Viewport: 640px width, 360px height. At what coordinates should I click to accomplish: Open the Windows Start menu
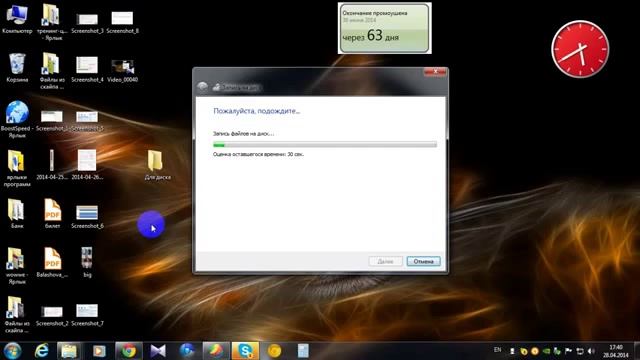pyautogui.click(x=12, y=351)
